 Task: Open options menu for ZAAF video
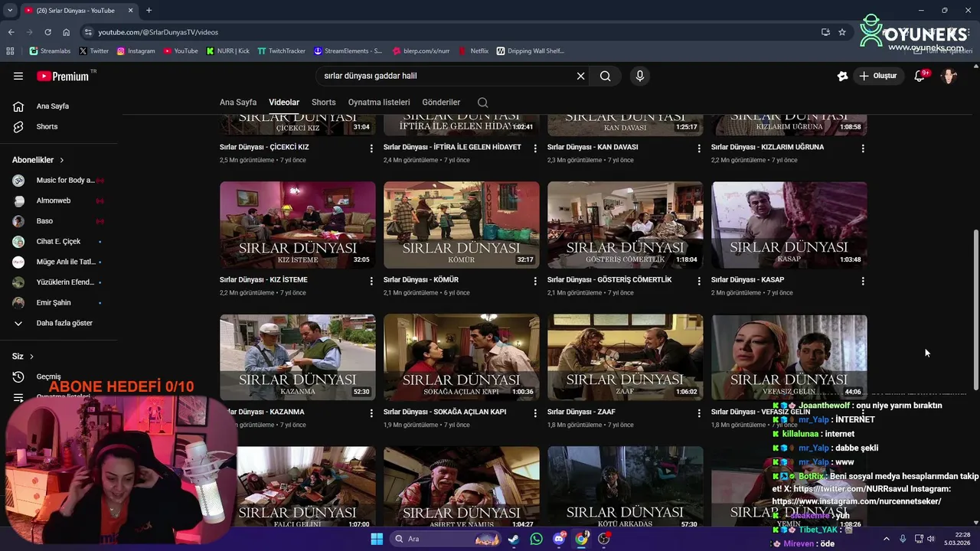[699, 413]
